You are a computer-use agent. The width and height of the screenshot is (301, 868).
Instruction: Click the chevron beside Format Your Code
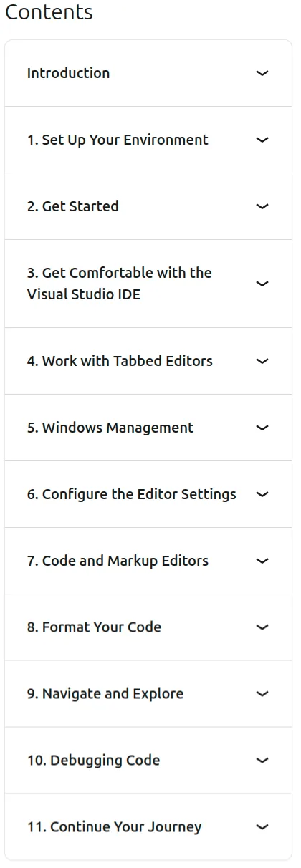(262, 627)
